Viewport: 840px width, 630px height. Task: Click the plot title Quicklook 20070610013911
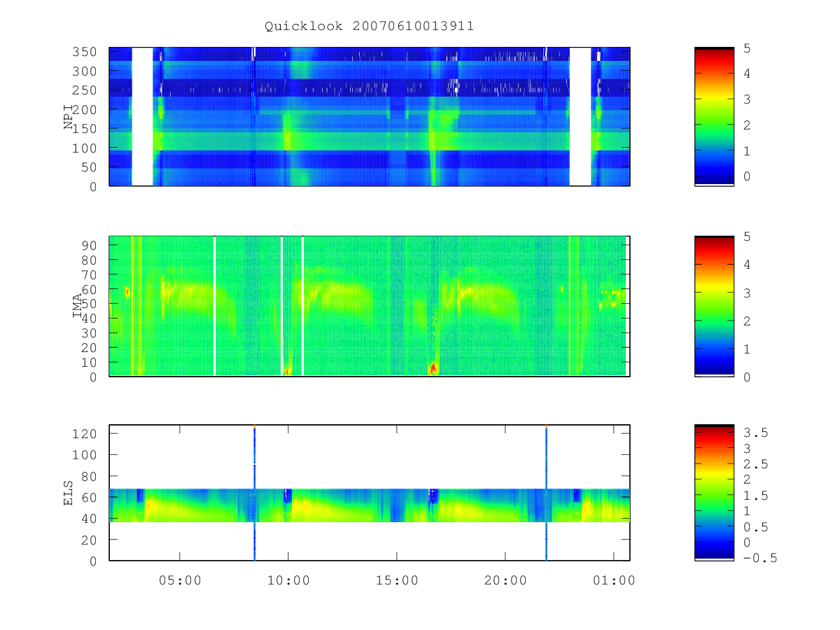click(369, 27)
